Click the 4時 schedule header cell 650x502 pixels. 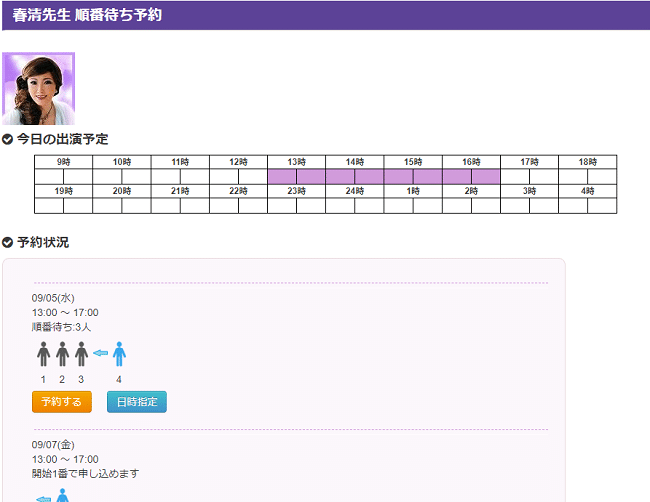click(588, 191)
